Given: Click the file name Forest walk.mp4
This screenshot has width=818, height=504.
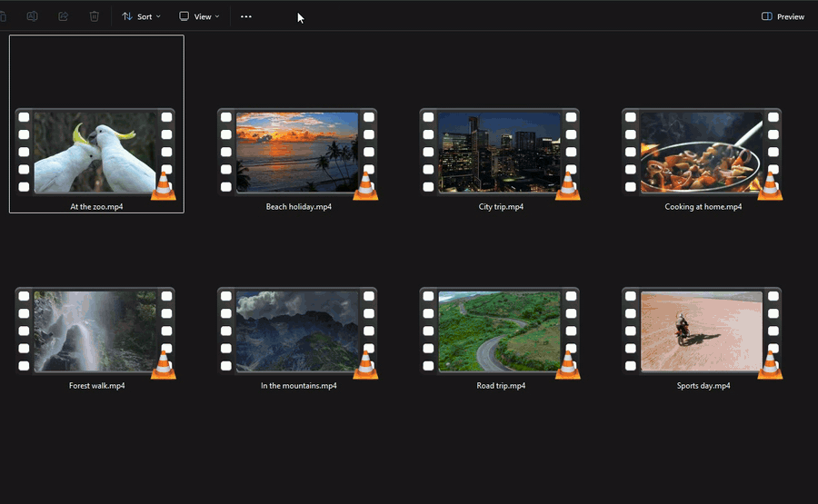Looking at the screenshot, I should 97,386.
